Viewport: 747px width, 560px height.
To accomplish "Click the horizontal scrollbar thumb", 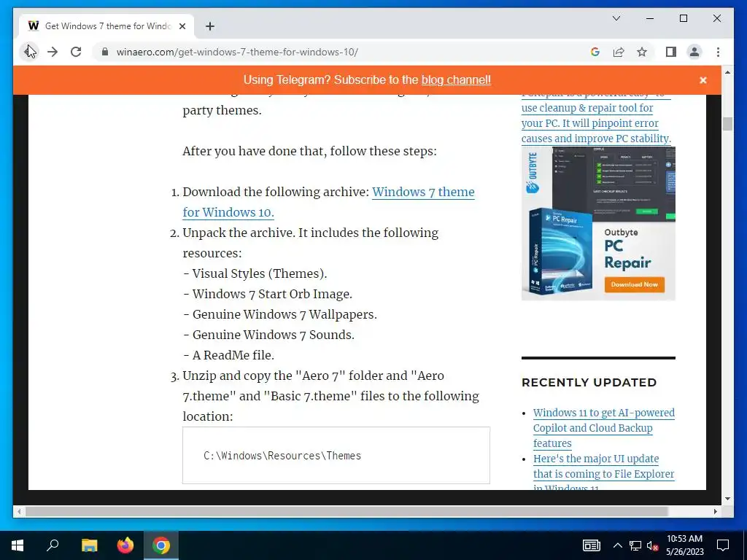I will [x=347, y=511].
